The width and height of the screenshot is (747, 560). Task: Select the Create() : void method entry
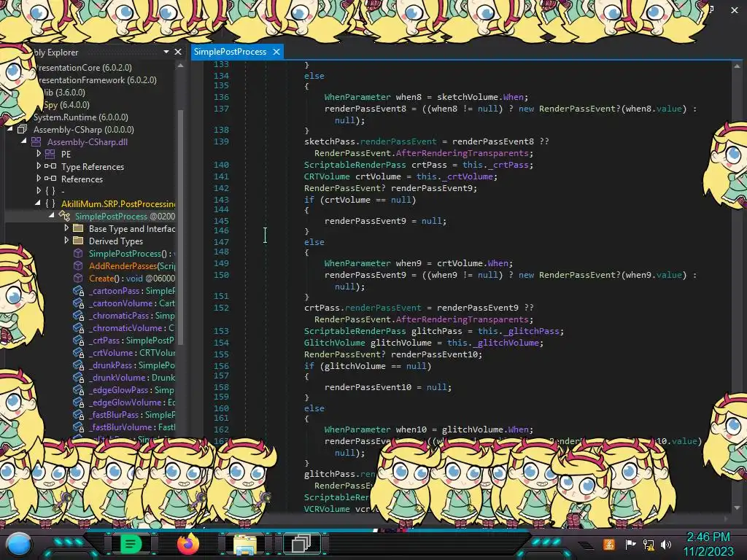132,278
